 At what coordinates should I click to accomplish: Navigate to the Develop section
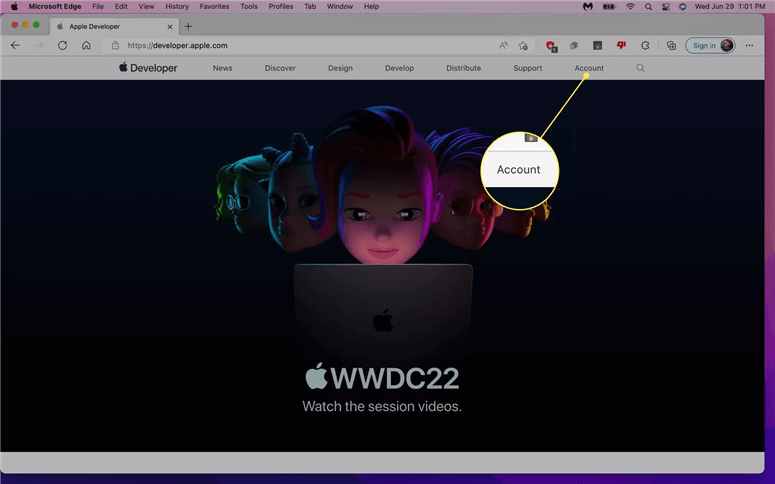[399, 68]
